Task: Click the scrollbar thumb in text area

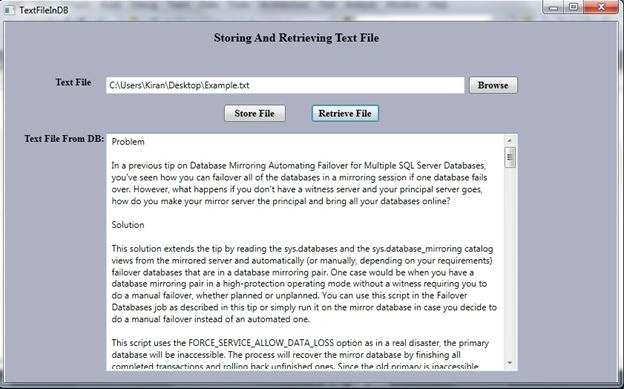Action: coord(510,157)
